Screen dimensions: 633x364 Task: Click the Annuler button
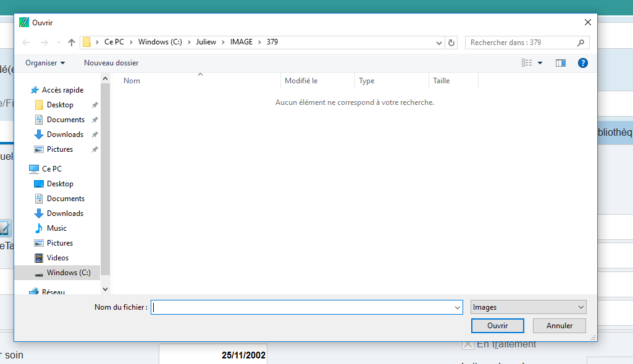[x=559, y=326]
